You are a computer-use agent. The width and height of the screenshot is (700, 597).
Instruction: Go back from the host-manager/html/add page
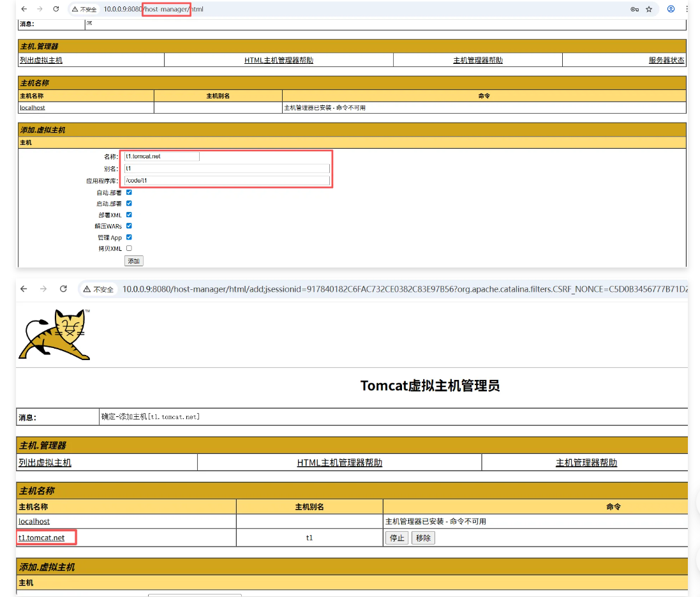pos(24,289)
